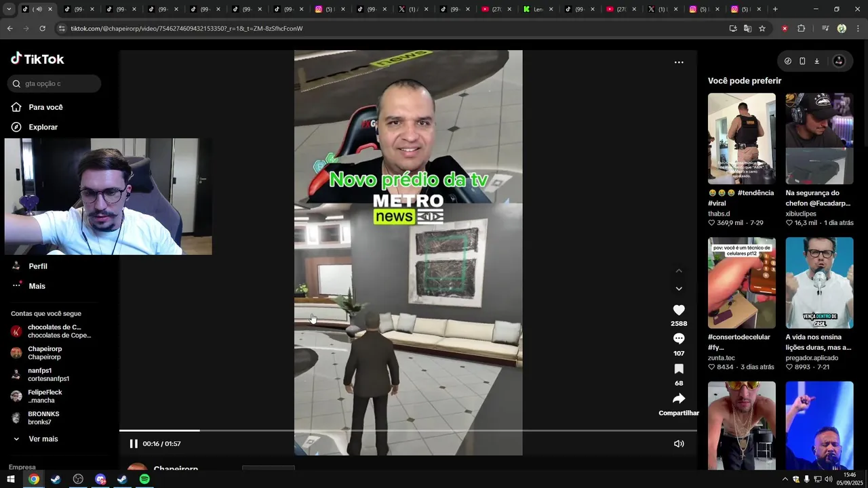
Task: Save the video with the bookmark icon
Action: coord(679,369)
